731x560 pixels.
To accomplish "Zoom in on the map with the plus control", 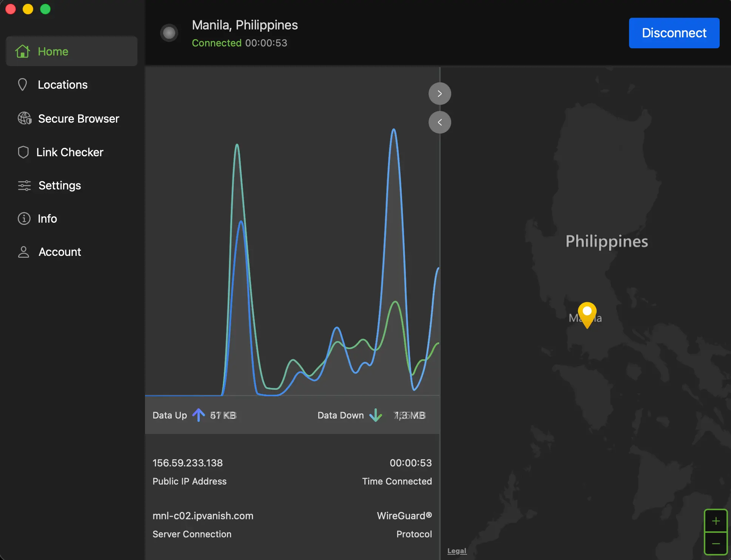I will [717, 520].
